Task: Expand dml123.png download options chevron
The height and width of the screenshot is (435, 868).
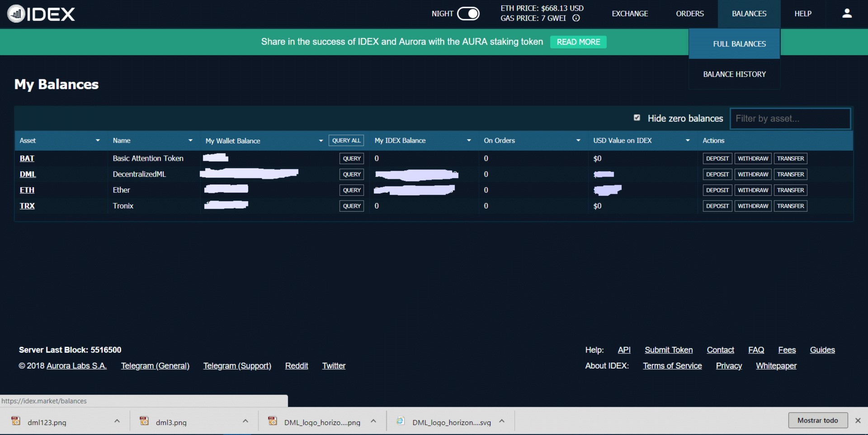Action: tap(117, 421)
